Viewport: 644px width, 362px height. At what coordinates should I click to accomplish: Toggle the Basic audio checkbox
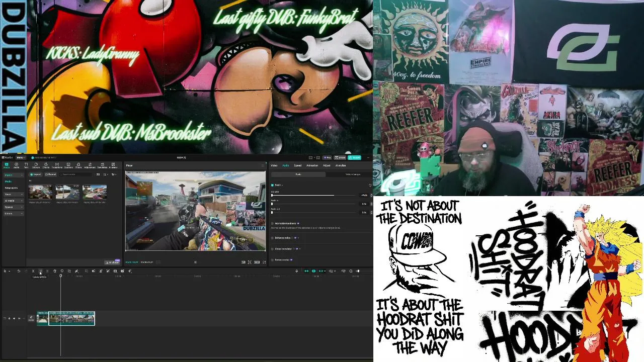pos(272,185)
